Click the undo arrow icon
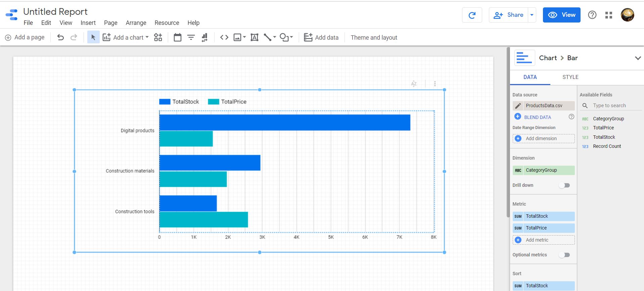 pos(60,37)
